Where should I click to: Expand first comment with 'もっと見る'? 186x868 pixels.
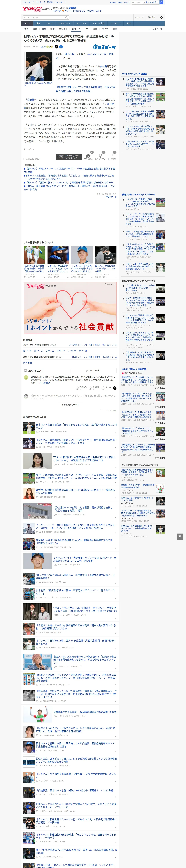coord(45,383)
